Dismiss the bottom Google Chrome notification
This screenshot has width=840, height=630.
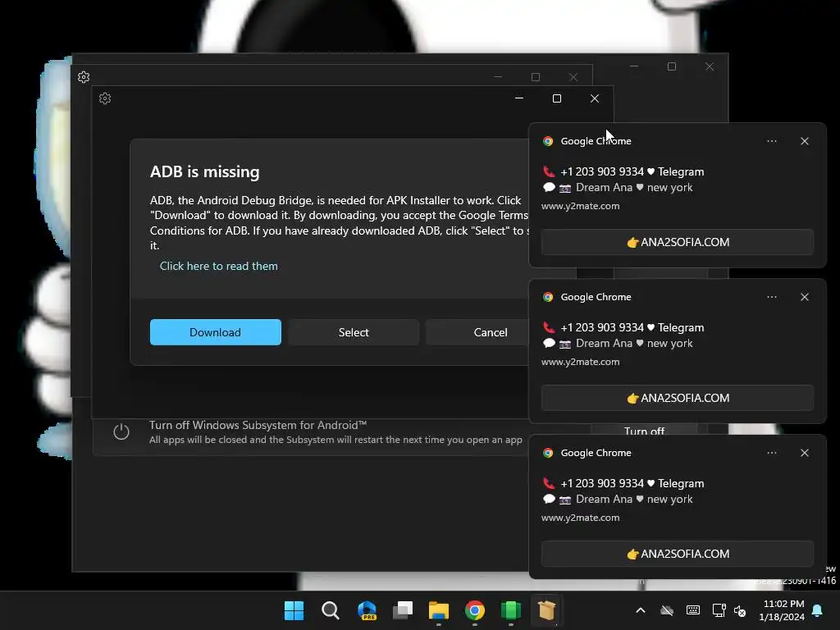(805, 453)
